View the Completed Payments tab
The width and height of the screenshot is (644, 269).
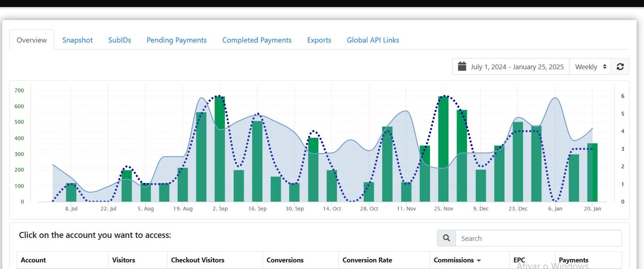click(x=257, y=40)
